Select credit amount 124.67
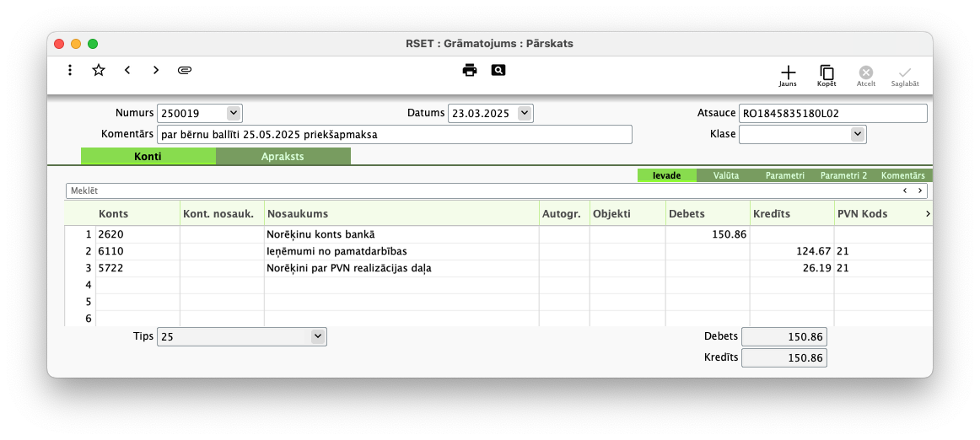980x440 pixels. (793, 251)
